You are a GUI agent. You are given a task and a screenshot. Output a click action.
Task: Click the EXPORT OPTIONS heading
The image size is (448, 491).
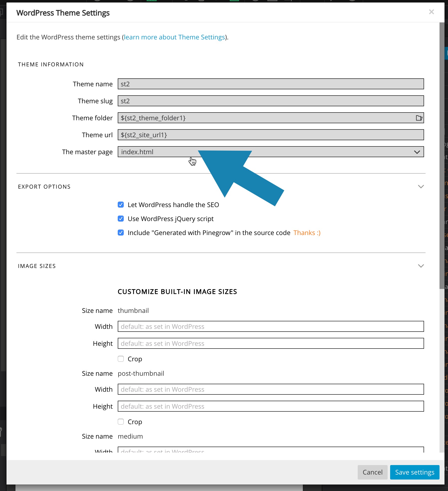pyautogui.click(x=44, y=187)
